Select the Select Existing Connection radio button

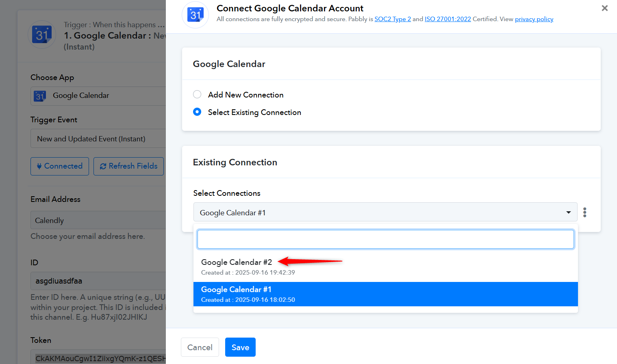[197, 112]
